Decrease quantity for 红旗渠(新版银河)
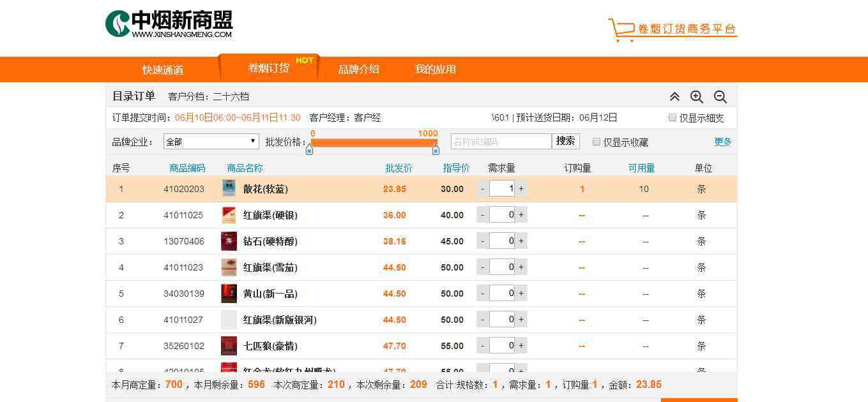Screen dimensions: 868x402 pyautogui.click(x=483, y=320)
